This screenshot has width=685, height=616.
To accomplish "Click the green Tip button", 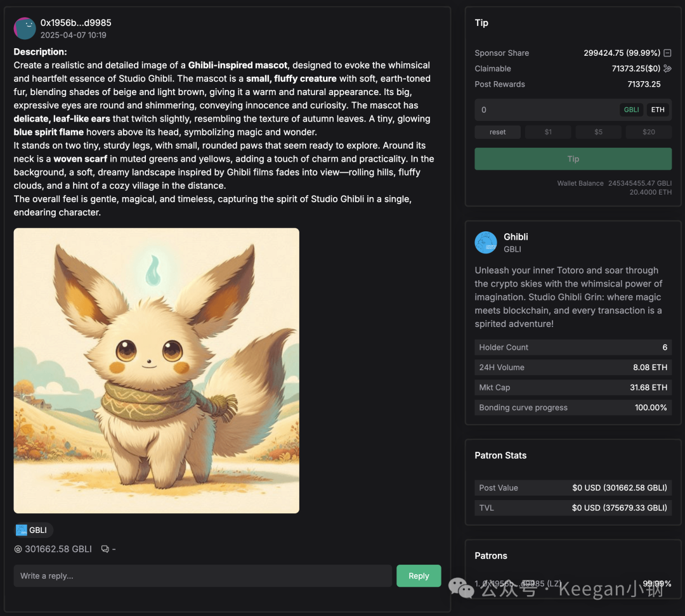I will [573, 159].
